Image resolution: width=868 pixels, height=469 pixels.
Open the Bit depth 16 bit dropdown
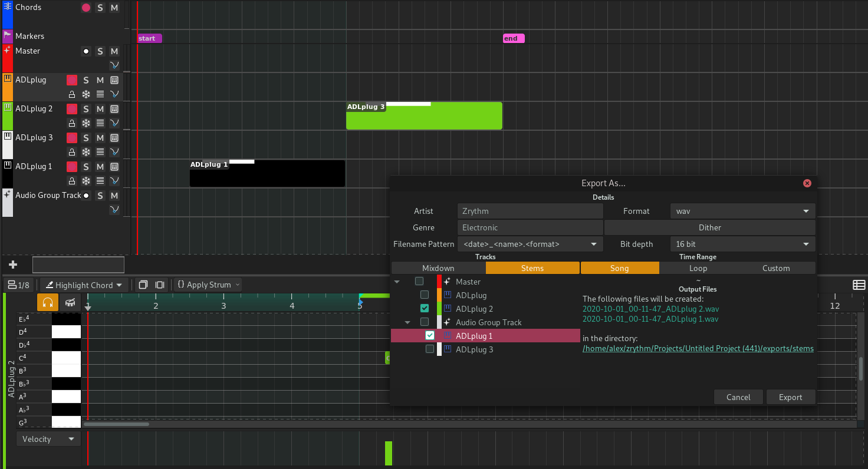pos(742,244)
